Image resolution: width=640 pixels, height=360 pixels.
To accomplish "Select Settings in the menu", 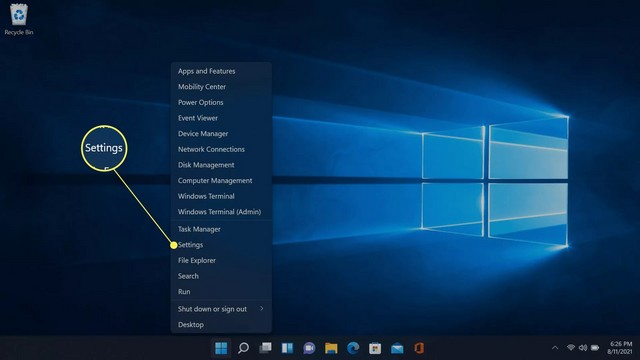I will 221,245.
